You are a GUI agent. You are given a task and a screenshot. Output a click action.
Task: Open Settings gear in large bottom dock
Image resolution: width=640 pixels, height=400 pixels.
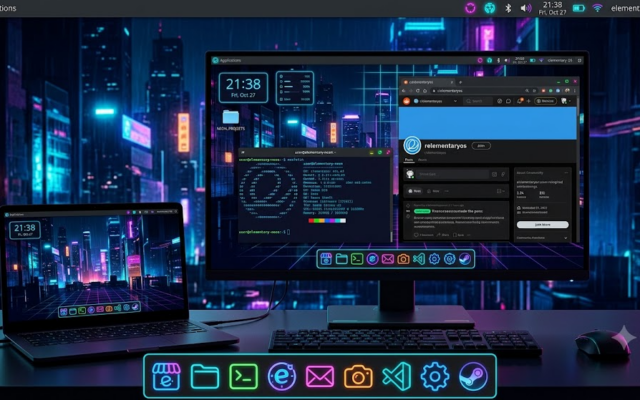click(435, 376)
